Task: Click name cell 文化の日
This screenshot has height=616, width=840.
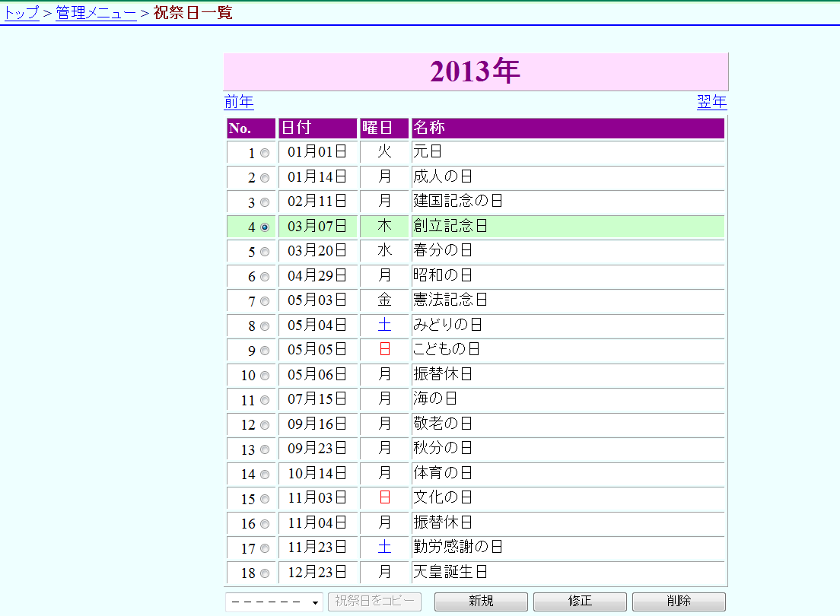Action: 568,498
